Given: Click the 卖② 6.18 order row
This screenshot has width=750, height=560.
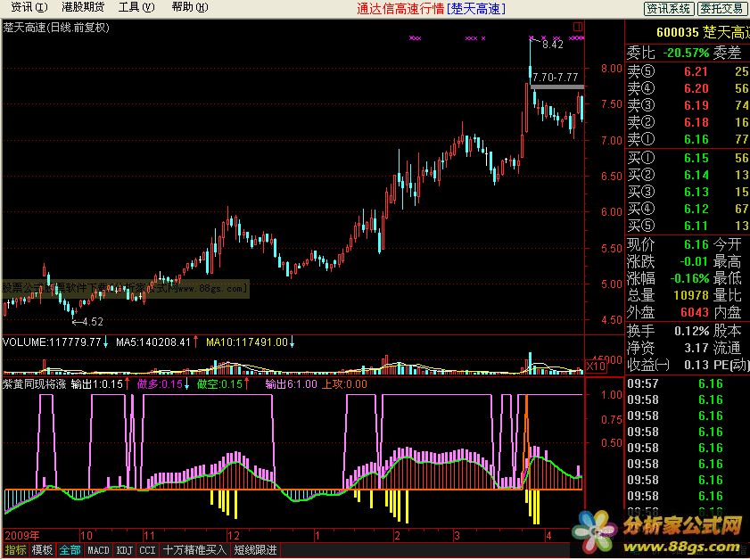Looking at the screenshot, I should tap(688, 122).
